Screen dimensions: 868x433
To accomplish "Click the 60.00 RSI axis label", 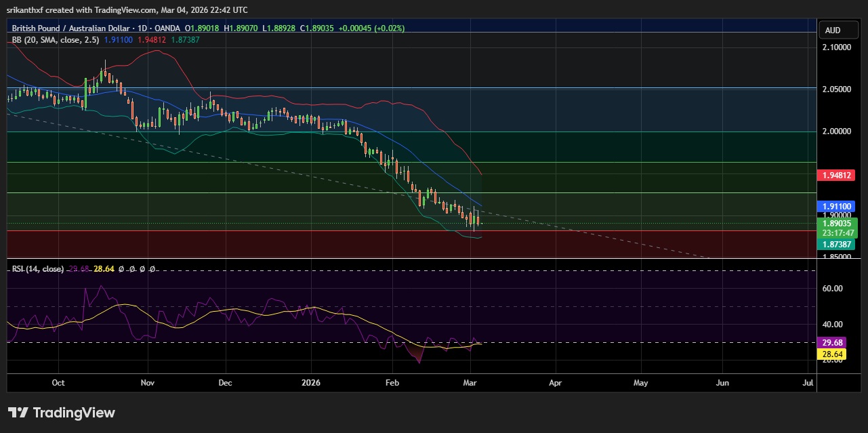I will pyautogui.click(x=831, y=289).
